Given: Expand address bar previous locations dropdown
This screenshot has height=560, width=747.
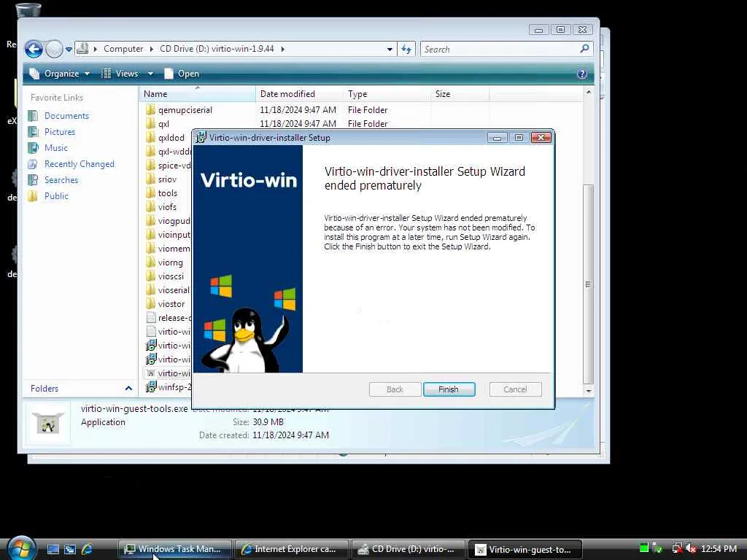Looking at the screenshot, I should pyautogui.click(x=390, y=49).
